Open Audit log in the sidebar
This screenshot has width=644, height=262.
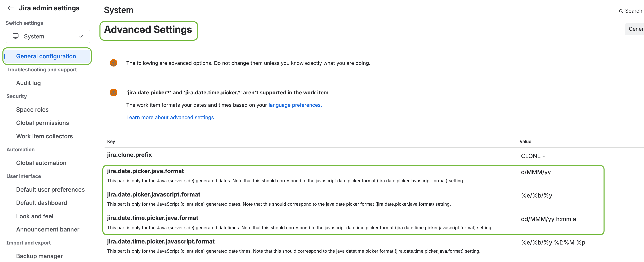click(28, 83)
